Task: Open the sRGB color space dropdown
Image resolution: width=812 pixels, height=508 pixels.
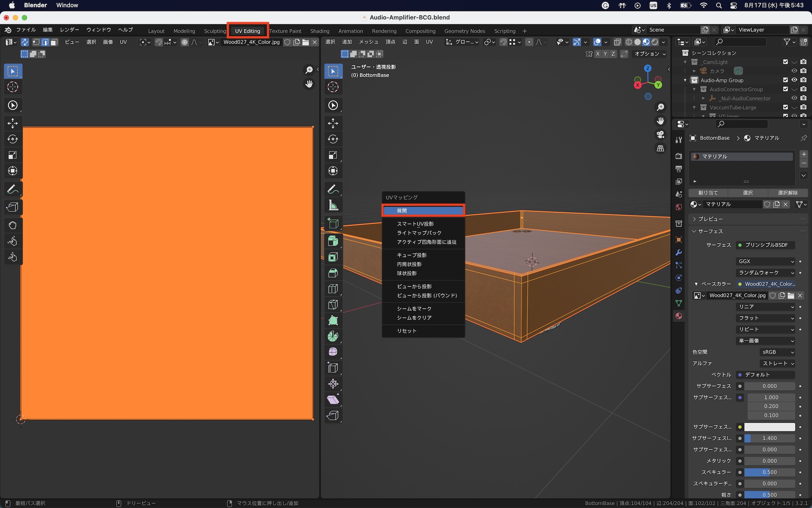Action: tap(777, 352)
